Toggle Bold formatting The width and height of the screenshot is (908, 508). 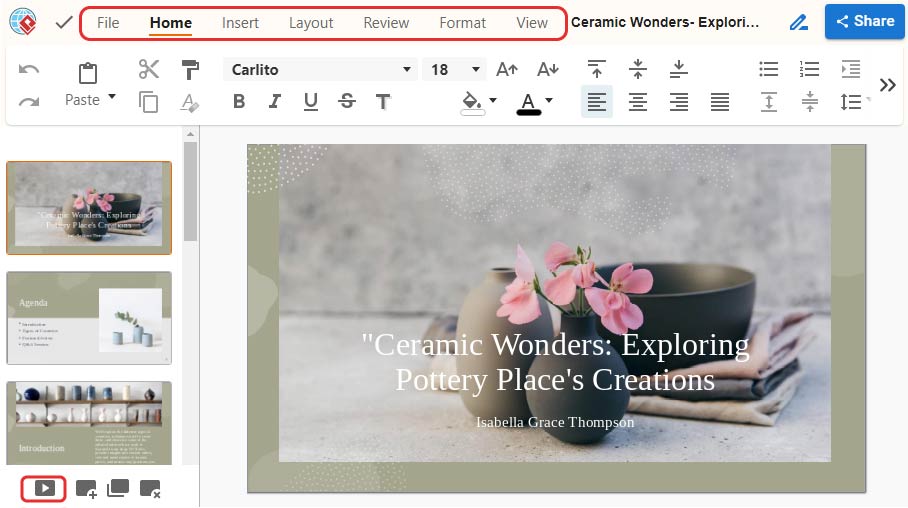click(239, 101)
